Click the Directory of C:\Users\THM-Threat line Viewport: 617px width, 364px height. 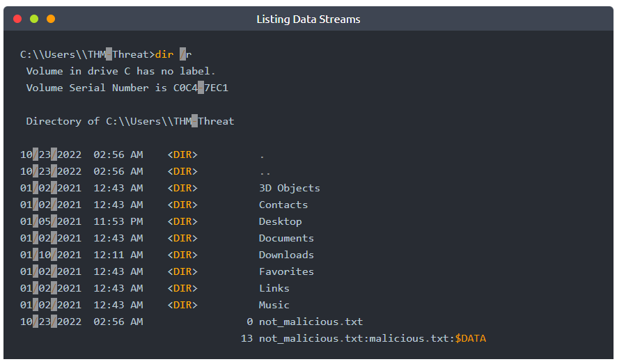pos(130,121)
